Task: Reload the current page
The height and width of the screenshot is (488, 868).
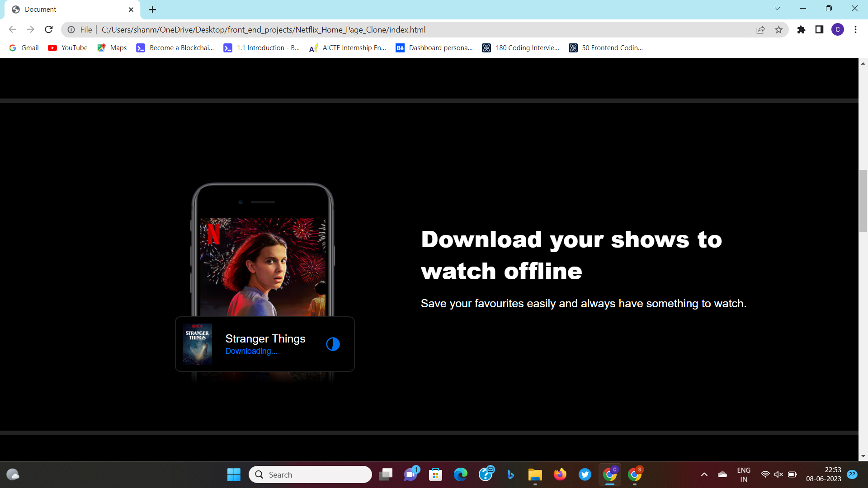Action: click(49, 29)
